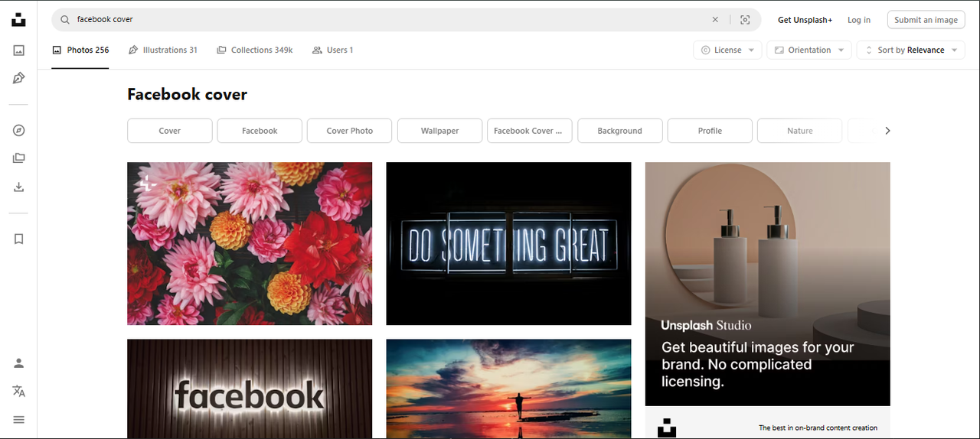Open the Collections icon in the left sidebar
The height and width of the screenshot is (439, 980).
19,158
